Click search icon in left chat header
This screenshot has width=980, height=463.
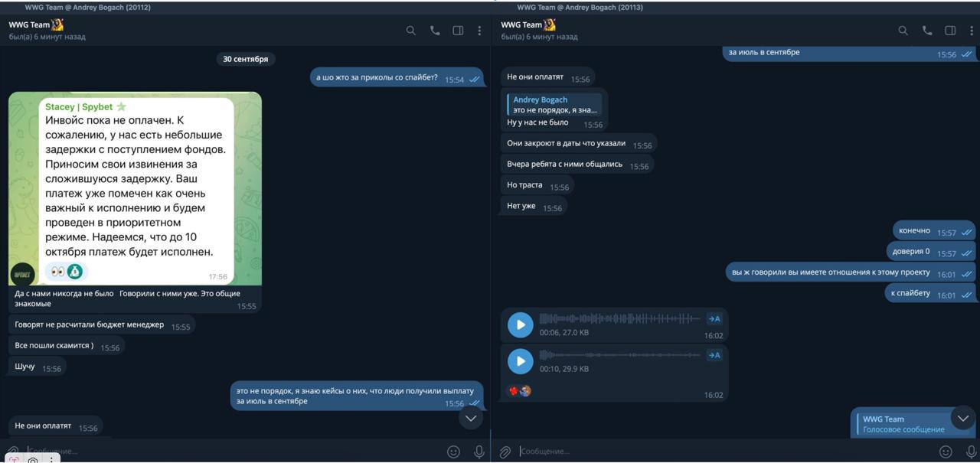411,31
